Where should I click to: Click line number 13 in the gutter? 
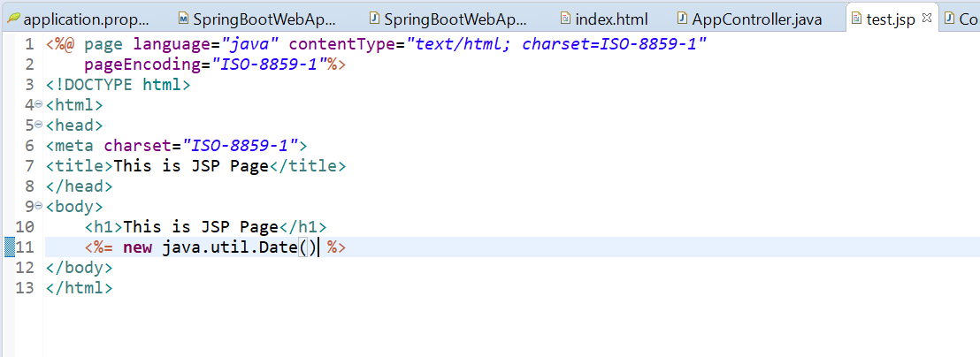[x=25, y=288]
